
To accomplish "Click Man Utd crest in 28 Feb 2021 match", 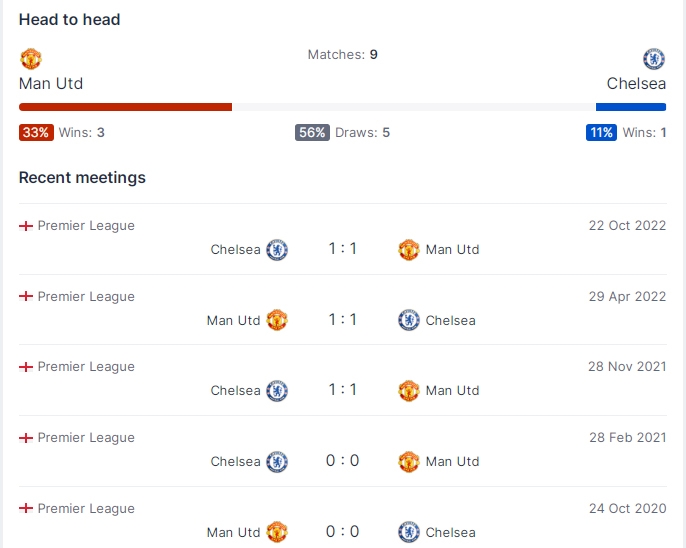I will coord(409,461).
